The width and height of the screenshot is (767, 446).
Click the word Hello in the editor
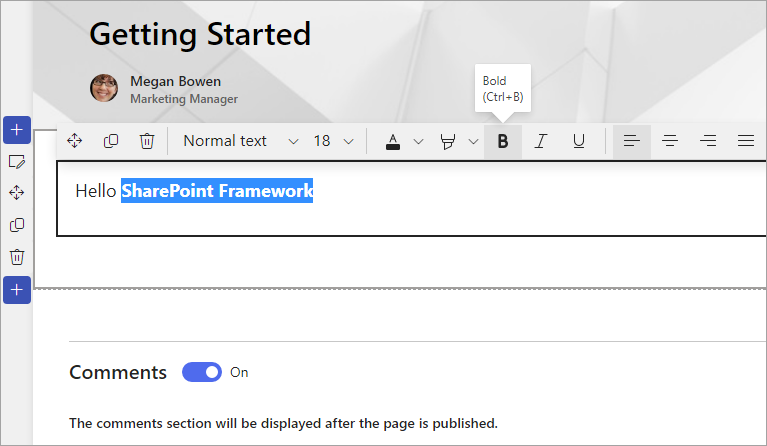point(96,191)
